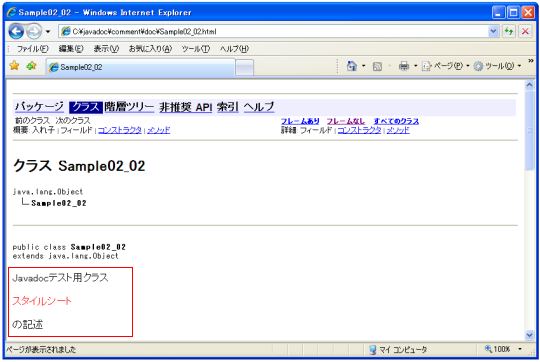This screenshot has height=362, width=540.
Task: Open the 編集(E) menu
Action: [71, 49]
